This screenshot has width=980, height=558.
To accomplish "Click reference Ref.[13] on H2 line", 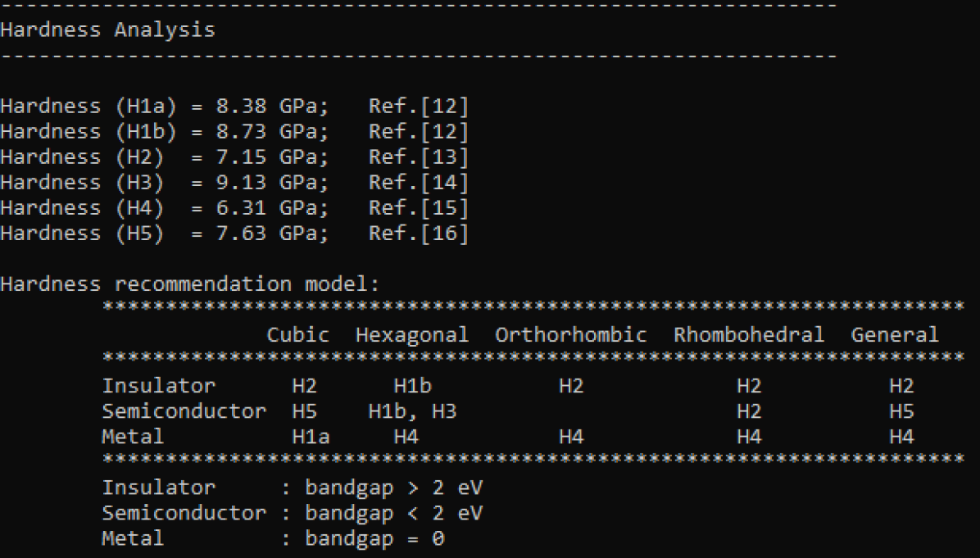I will (418, 157).
